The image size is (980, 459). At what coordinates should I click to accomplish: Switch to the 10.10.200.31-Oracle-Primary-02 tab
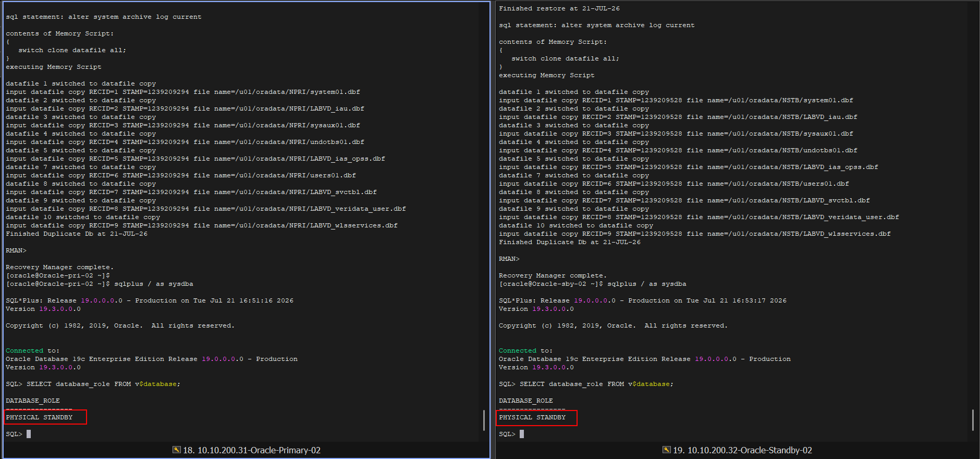point(247,450)
